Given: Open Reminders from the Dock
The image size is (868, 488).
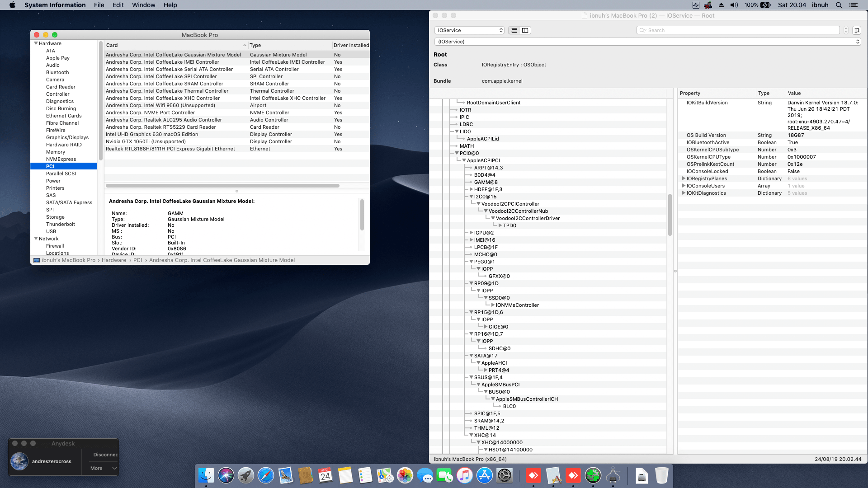Looking at the screenshot, I should click(365, 475).
